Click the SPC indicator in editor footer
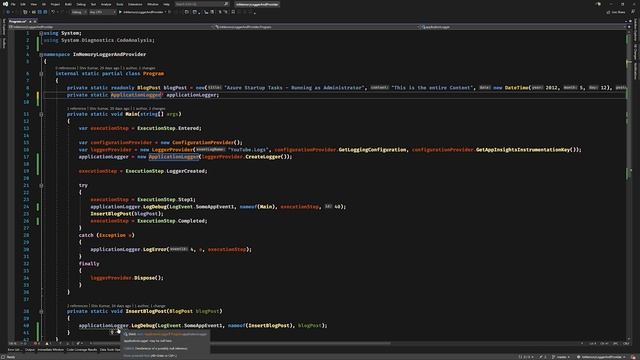This screenshot has width=640, height=360. (616, 343)
